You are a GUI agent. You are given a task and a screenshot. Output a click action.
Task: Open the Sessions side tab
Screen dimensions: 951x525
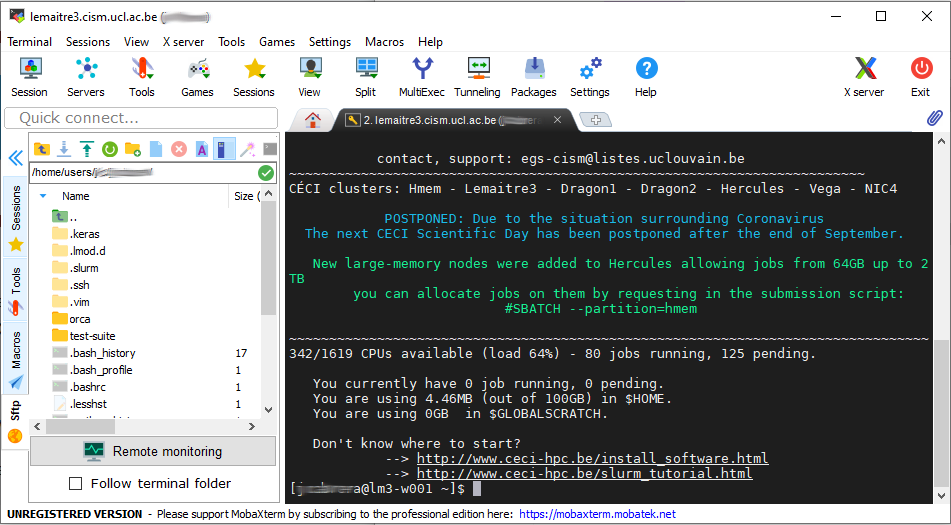point(15,216)
